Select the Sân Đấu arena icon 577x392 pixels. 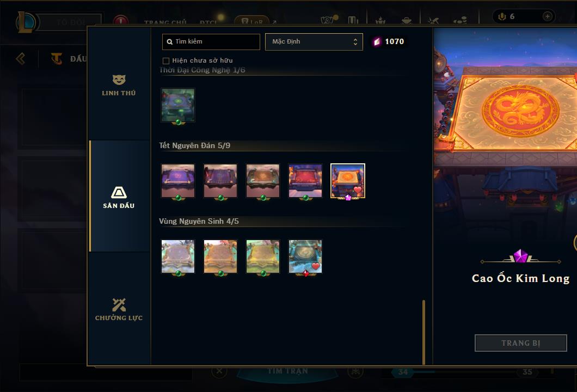[x=119, y=193]
